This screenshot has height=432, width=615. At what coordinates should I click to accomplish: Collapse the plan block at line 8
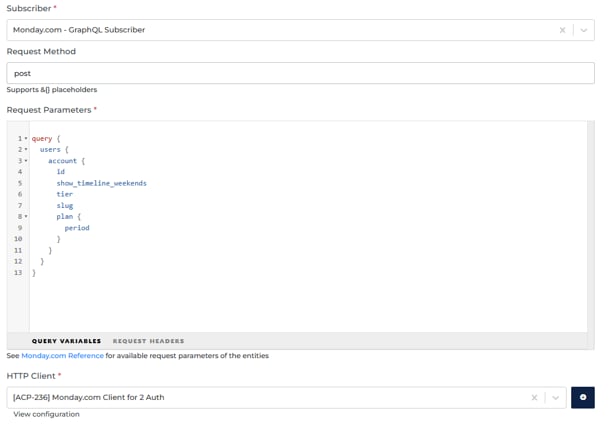tap(26, 217)
